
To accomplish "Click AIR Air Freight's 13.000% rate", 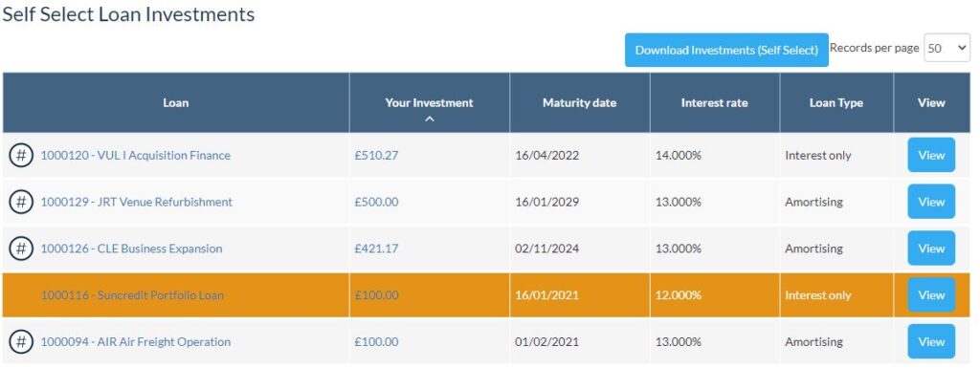I will [679, 342].
